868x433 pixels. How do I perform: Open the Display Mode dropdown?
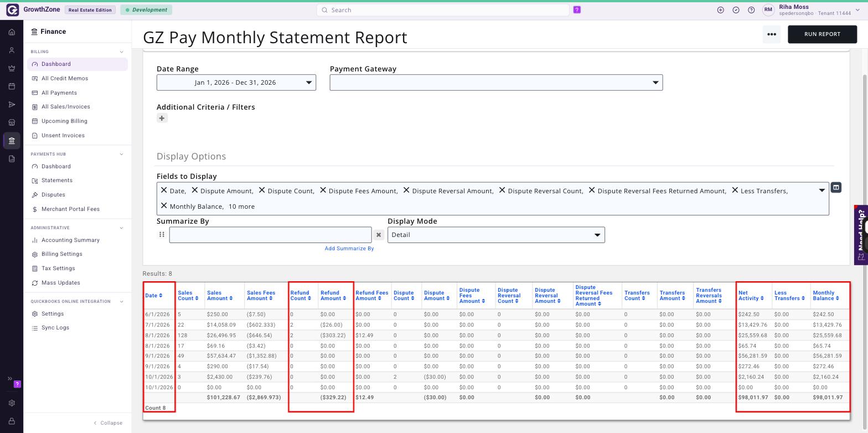(x=496, y=235)
